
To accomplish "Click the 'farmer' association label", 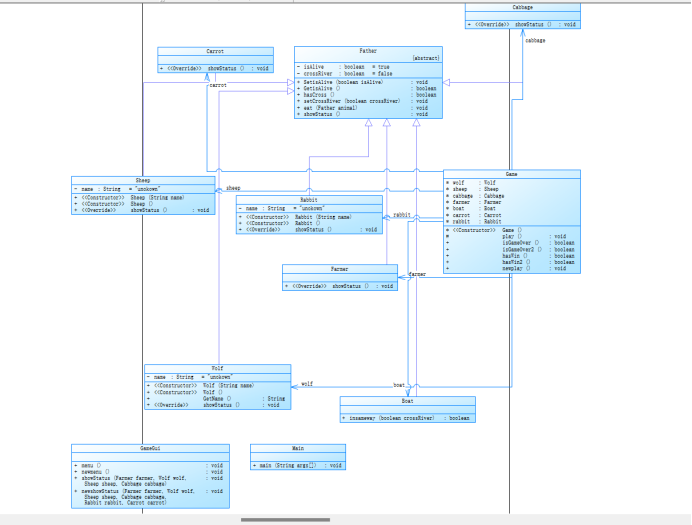I will (x=417, y=274).
